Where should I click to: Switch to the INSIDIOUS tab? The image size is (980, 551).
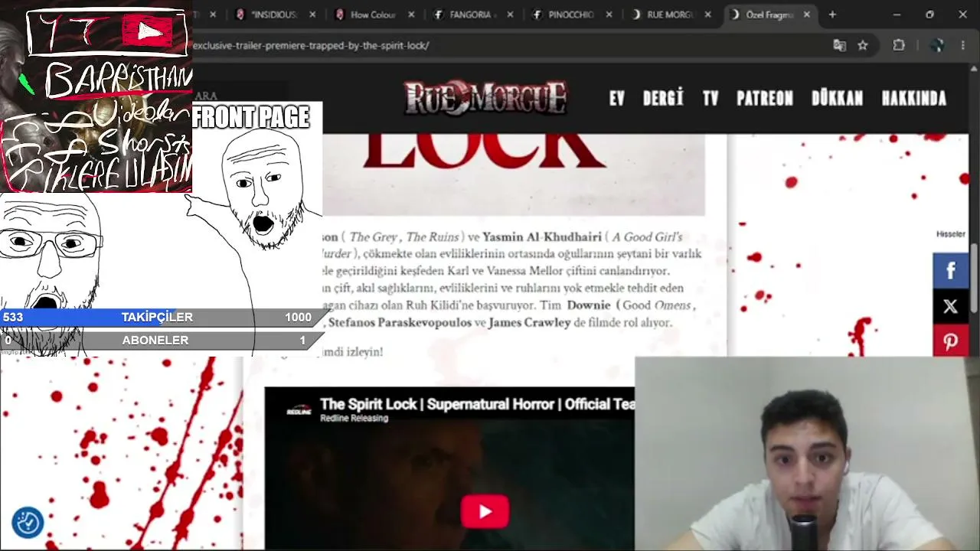pyautogui.click(x=274, y=15)
